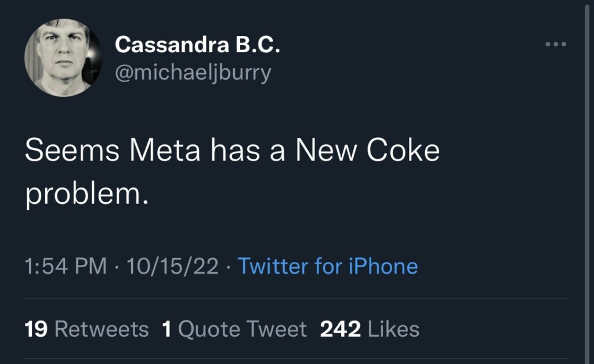Show the 242 Likes list

click(x=370, y=329)
